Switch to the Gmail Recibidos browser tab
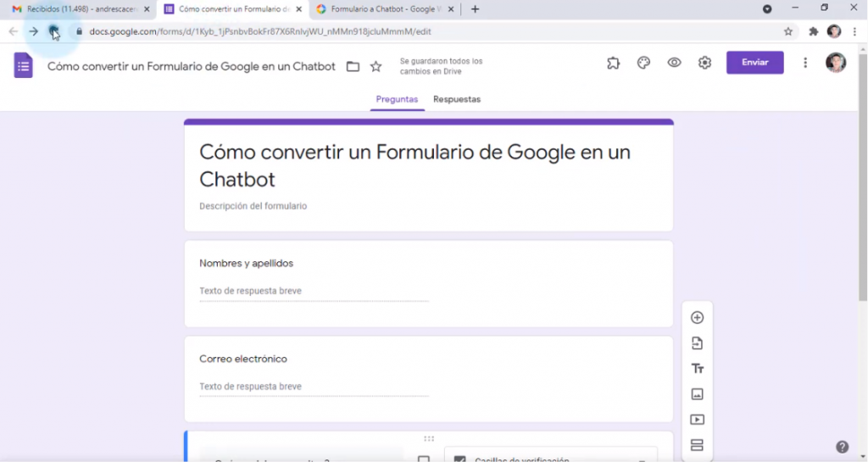Image resolution: width=868 pixels, height=462 pixels. coord(81,9)
